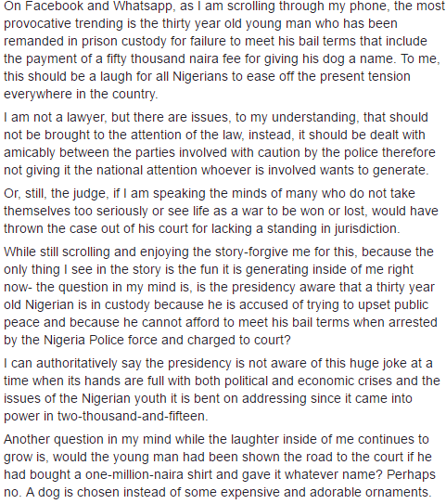This screenshot has height=504, width=446.
Task: Click "everywhere in the country." line
Action: (x=81, y=94)
